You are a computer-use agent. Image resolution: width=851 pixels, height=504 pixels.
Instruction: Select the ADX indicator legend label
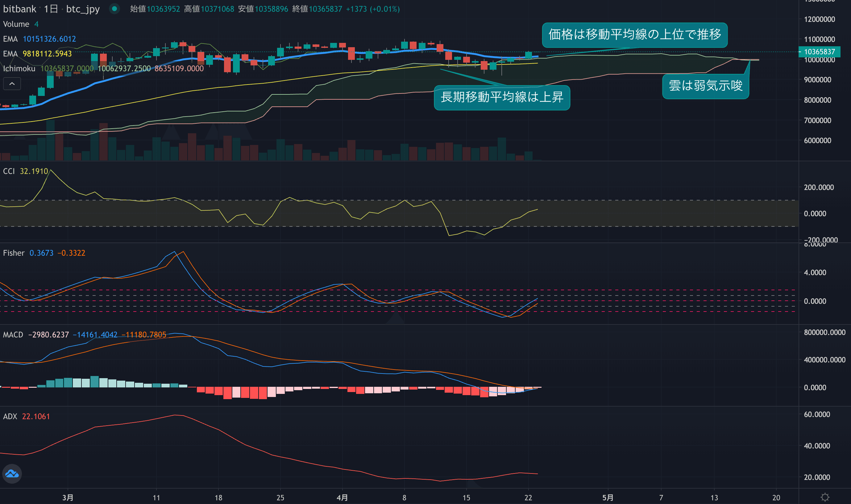[10, 416]
